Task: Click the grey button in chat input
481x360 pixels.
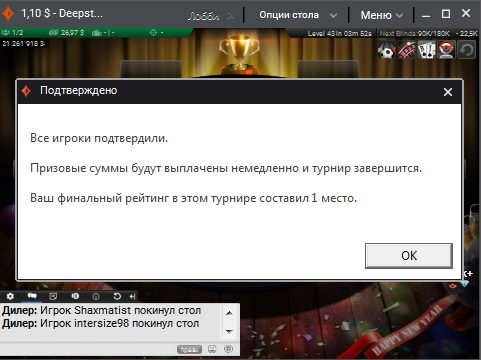Action: click(x=189, y=349)
